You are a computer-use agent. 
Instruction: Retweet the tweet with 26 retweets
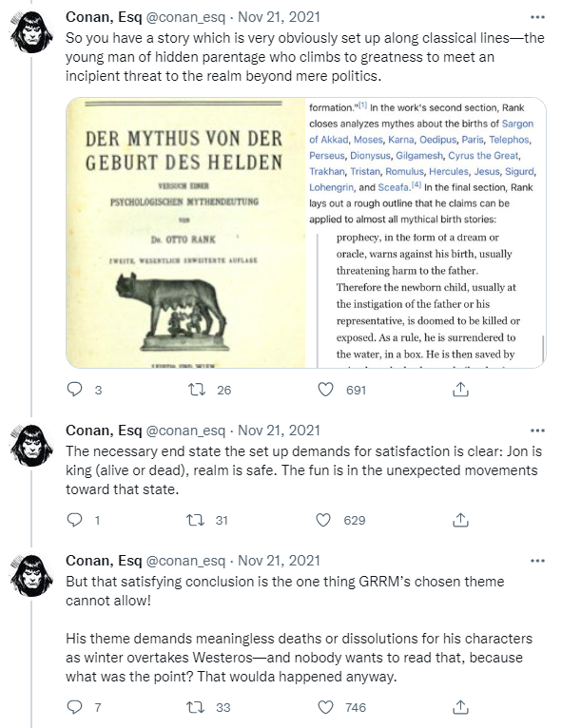pos(197,389)
